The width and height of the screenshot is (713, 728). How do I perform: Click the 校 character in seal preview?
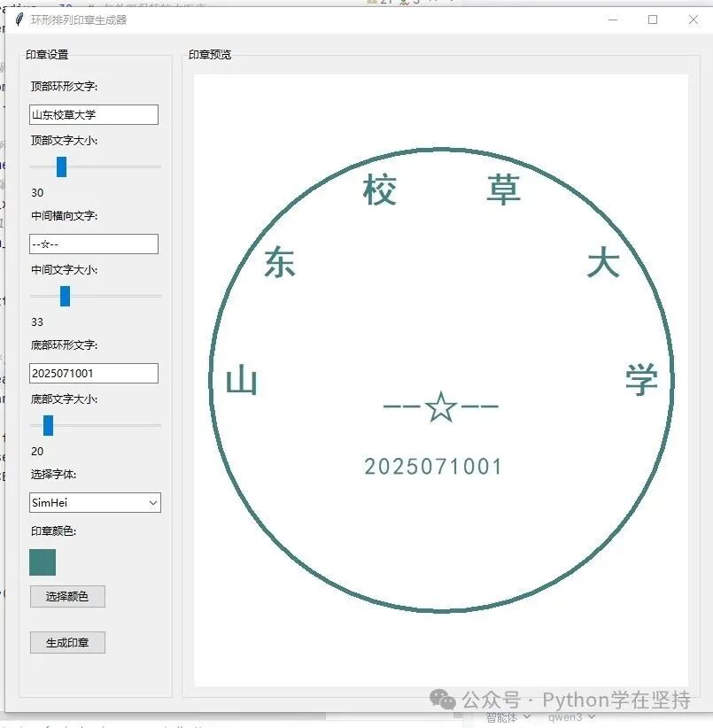380,190
